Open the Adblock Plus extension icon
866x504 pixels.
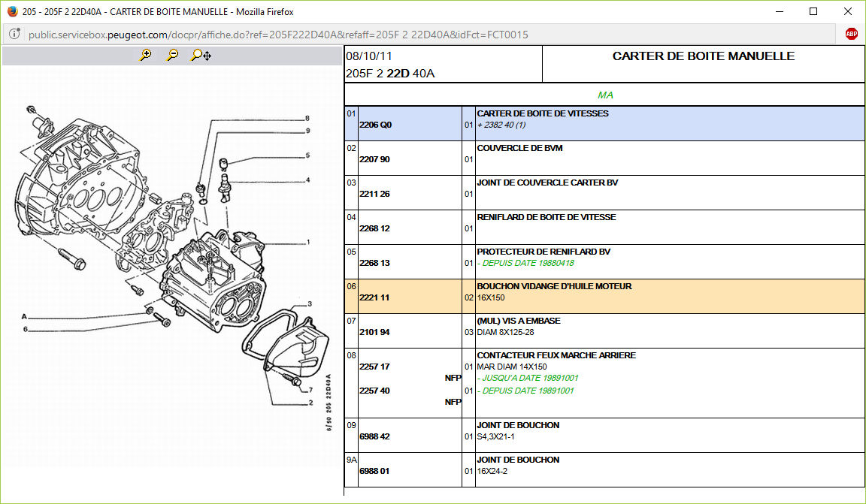(851, 35)
